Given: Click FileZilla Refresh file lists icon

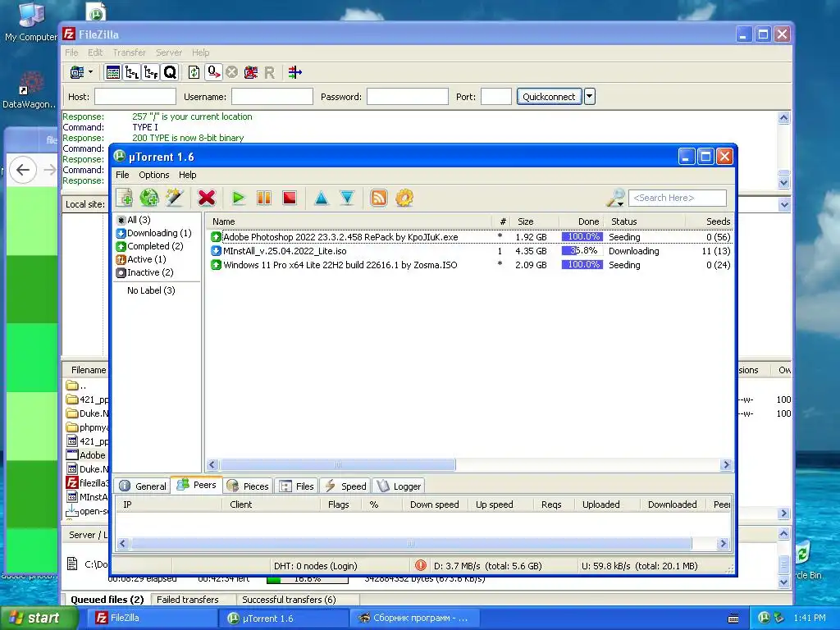Looking at the screenshot, I should tap(194, 72).
